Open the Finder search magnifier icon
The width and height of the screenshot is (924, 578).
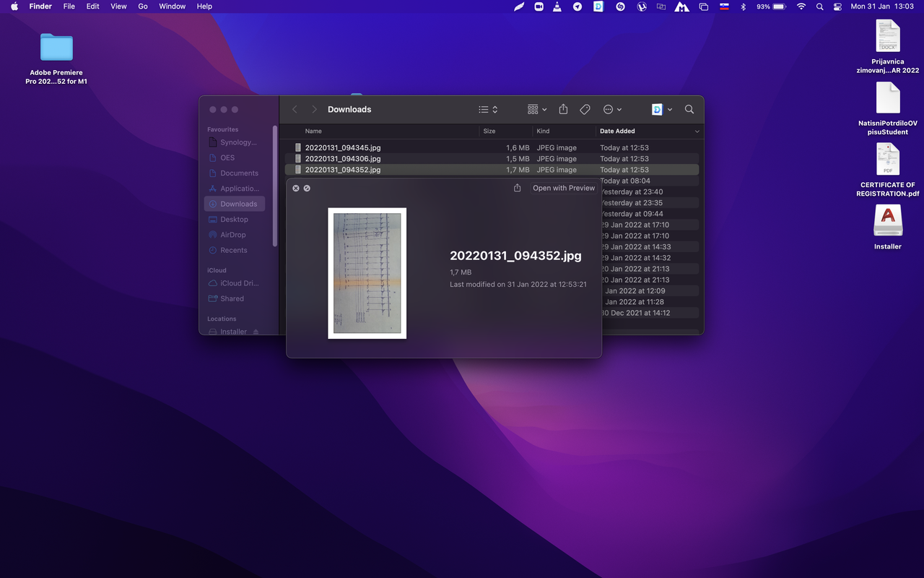(689, 109)
